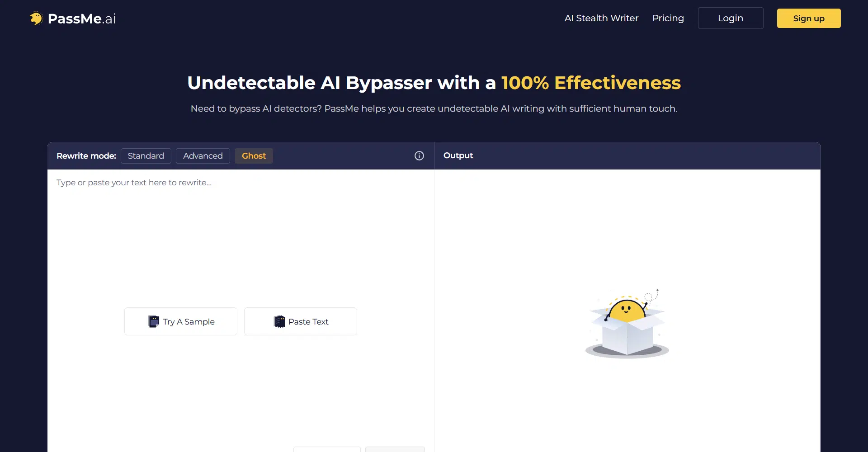
Task: Enable Ghost rewrite mode
Action: (x=254, y=156)
